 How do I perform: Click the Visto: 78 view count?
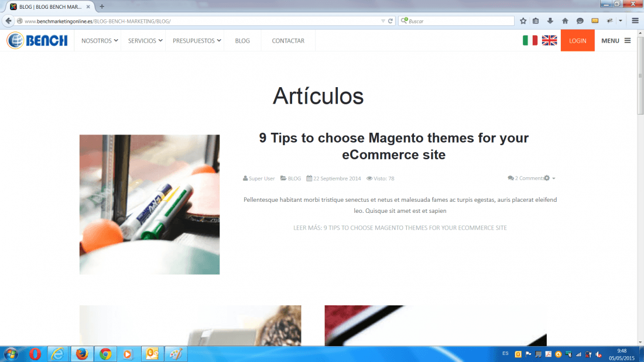(x=383, y=178)
